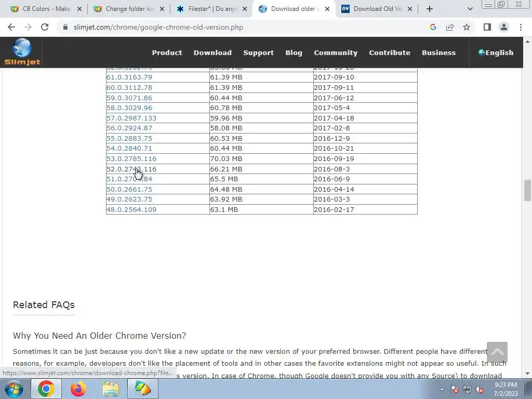Screen dimensions: 532x399
Task: Open the Business menu
Action: point(438,52)
